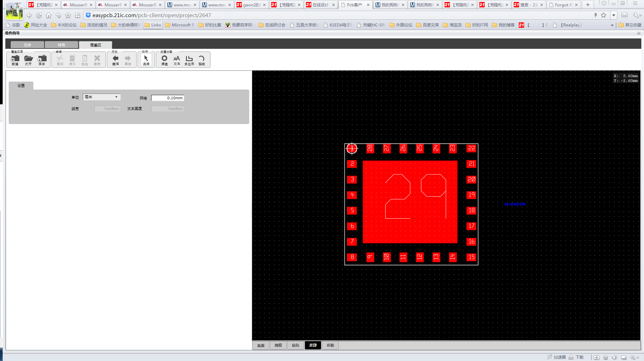644x361 pixels.
Task: Switch canvas layer to 掩模
Action: (278, 345)
